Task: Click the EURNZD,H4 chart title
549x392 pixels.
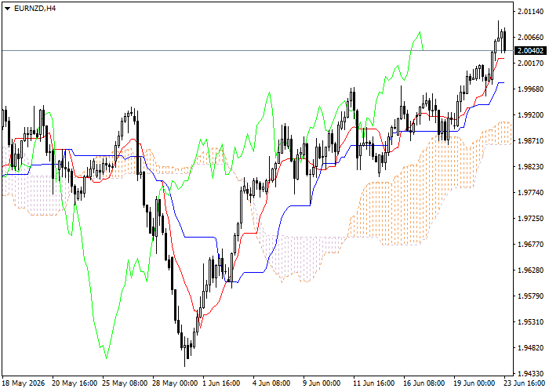Action: [35, 9]
